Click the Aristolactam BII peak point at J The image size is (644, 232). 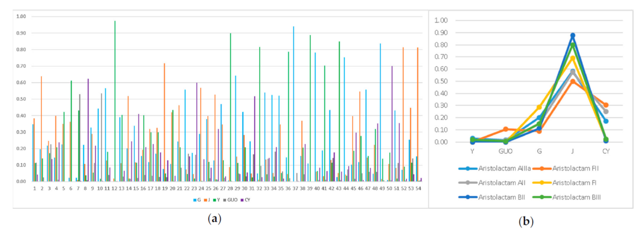click(x=573, y=35)
